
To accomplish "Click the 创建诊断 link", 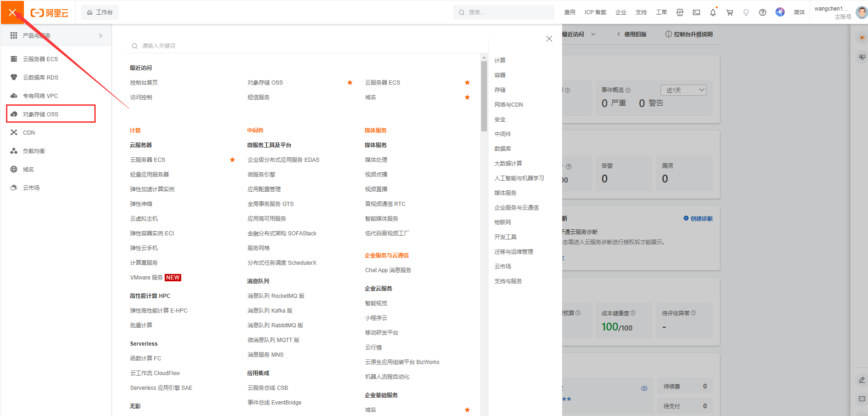I will tap(698, 219).
